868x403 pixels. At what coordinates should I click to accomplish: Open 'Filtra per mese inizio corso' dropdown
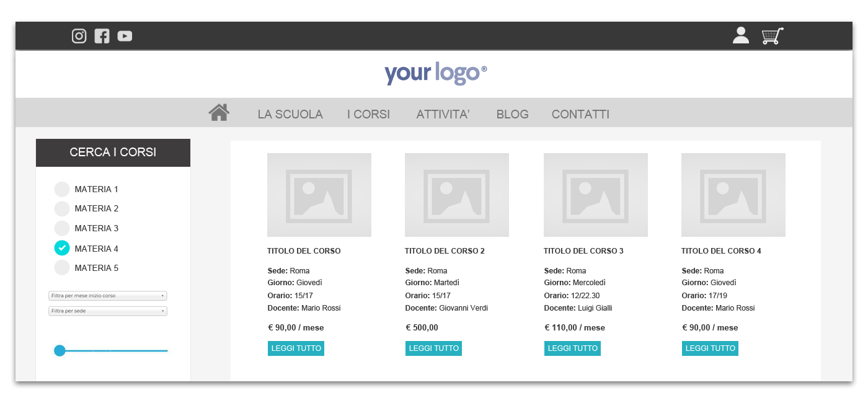[x=108, y=296]
